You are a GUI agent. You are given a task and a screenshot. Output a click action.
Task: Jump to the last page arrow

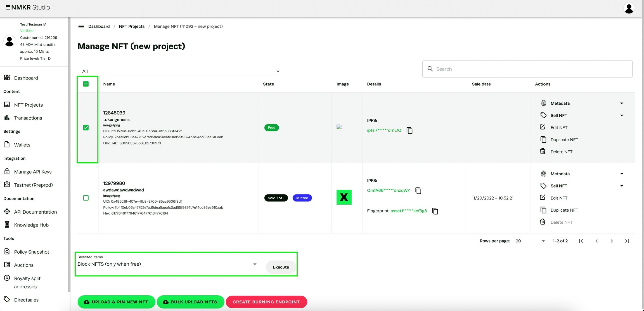[627, 241]
